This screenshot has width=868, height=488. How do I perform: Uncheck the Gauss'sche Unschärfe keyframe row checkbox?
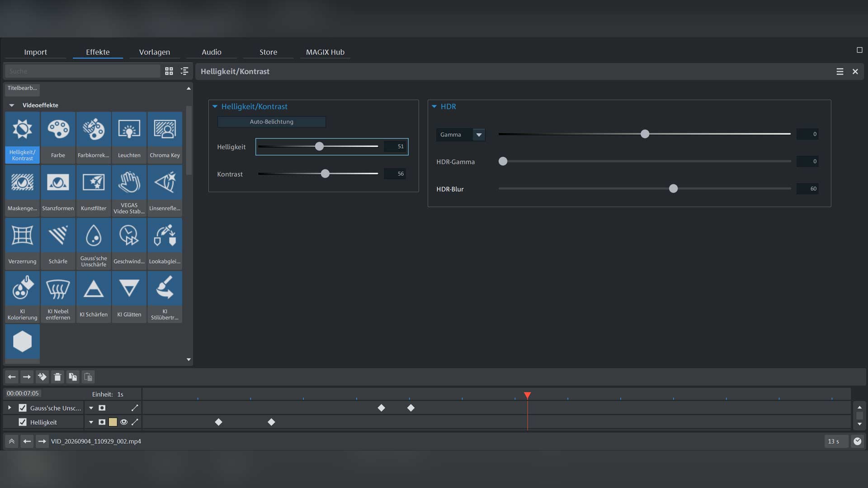[x=23, y=408]
